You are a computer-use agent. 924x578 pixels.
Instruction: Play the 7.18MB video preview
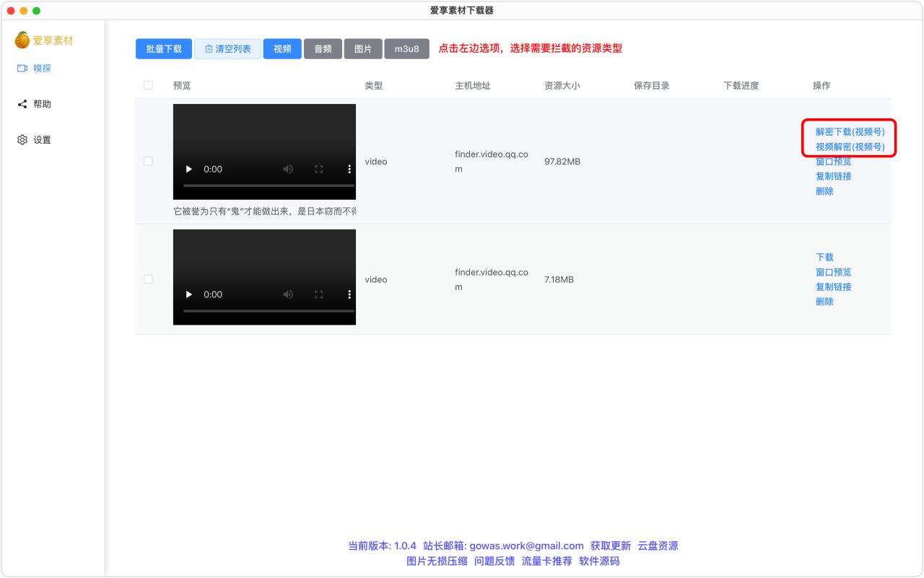coord(189,294)
